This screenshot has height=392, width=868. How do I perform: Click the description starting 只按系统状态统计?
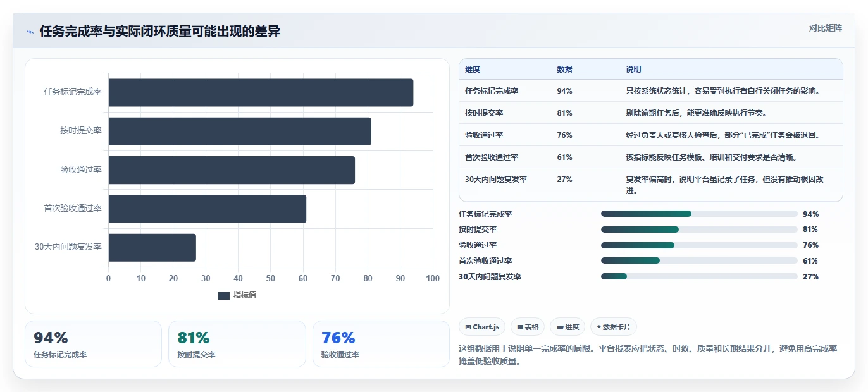[723, 91]
